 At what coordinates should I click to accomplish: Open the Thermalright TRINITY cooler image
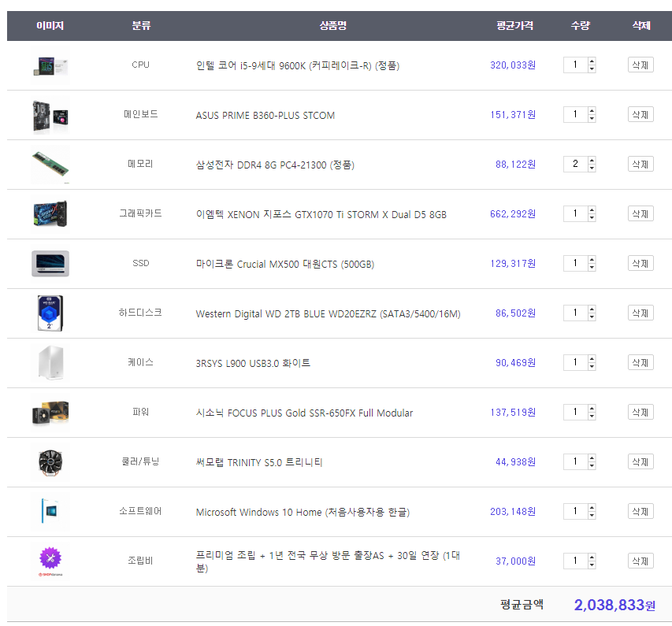click(x=50, y=462)
